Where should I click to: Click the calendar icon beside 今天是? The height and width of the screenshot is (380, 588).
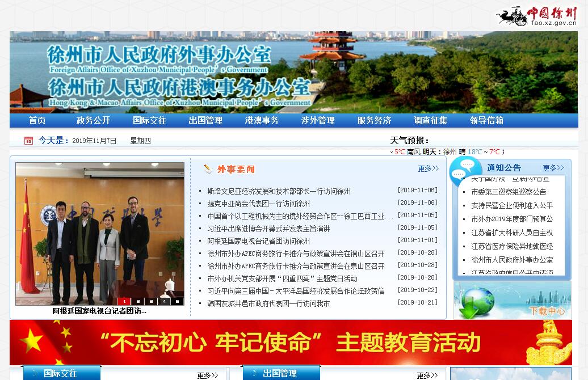tap(28, 141)
